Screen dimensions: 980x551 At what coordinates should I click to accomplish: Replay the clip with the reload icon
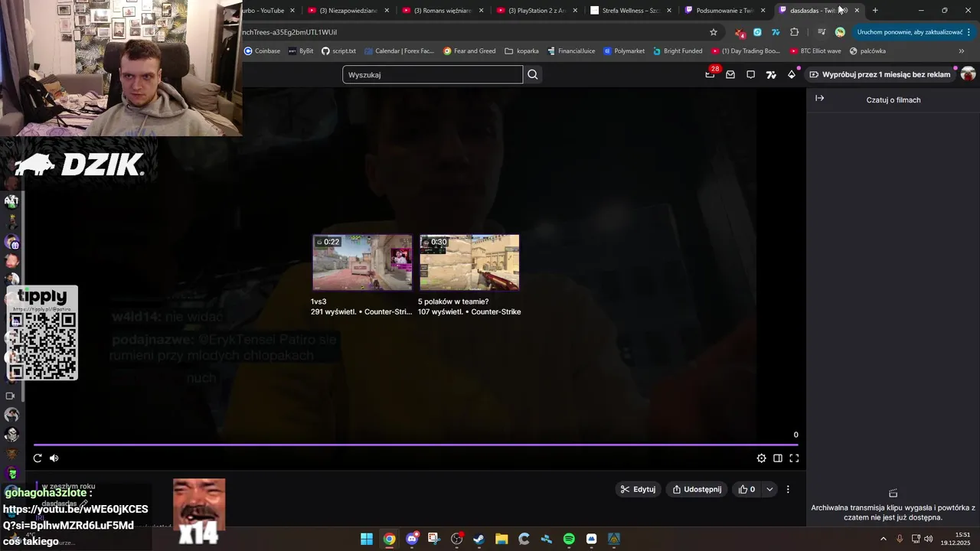pos(38,458)
